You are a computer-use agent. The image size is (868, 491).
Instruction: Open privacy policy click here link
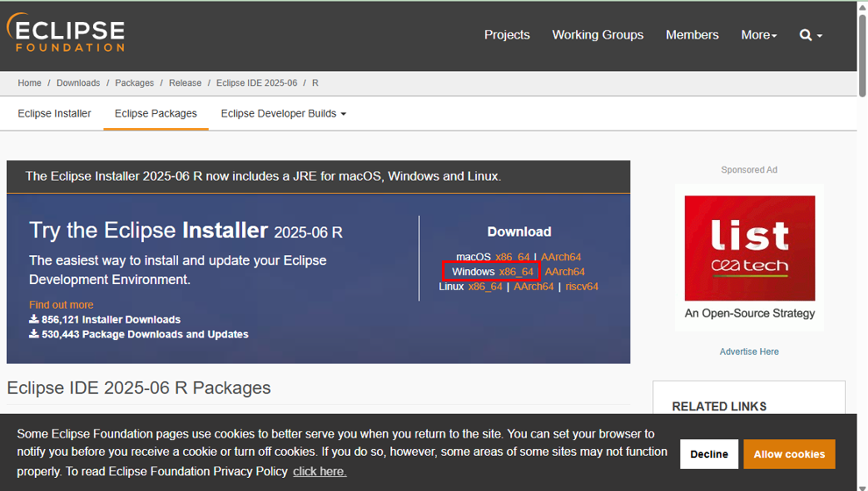tap(319, 472)
